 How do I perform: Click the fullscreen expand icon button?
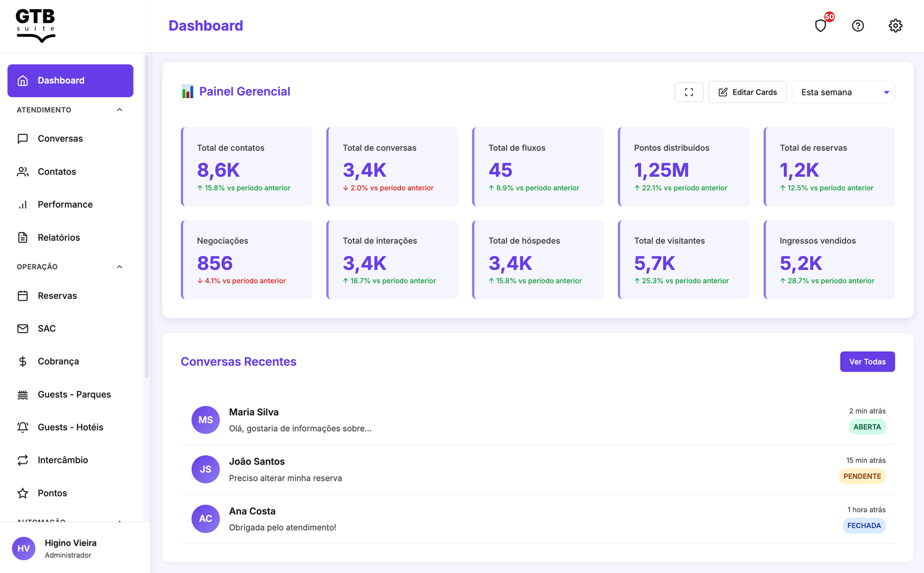coord(688,92)
